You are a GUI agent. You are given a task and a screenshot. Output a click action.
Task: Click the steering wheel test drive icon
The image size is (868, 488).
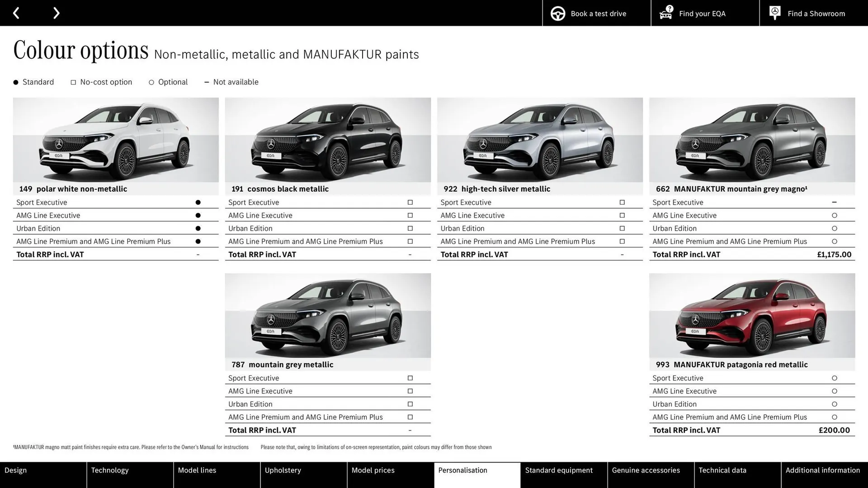click(x=557, y=13)
